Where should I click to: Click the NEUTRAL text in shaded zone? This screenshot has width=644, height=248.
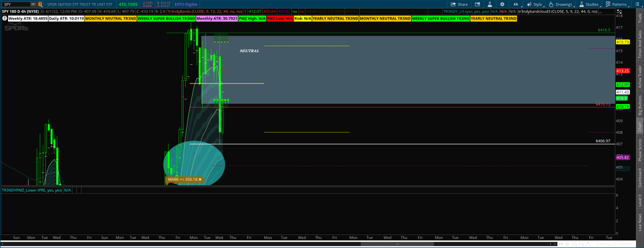pyautogui.click(x=249, y=51)
